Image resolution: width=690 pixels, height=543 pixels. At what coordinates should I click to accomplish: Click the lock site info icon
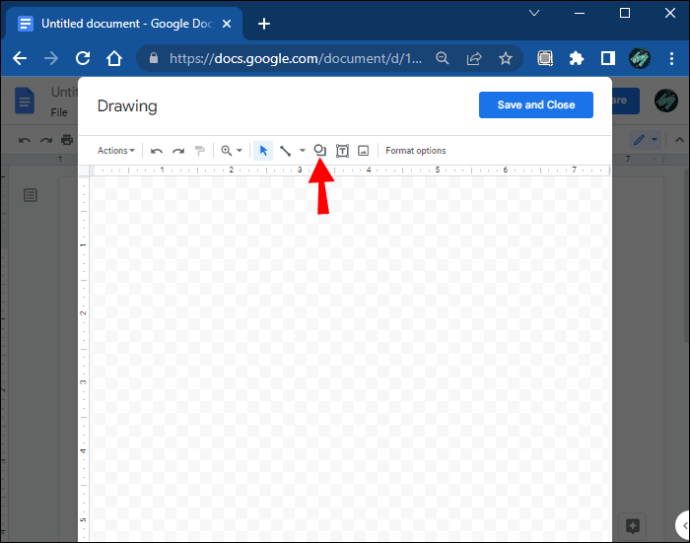pos(154,58)
